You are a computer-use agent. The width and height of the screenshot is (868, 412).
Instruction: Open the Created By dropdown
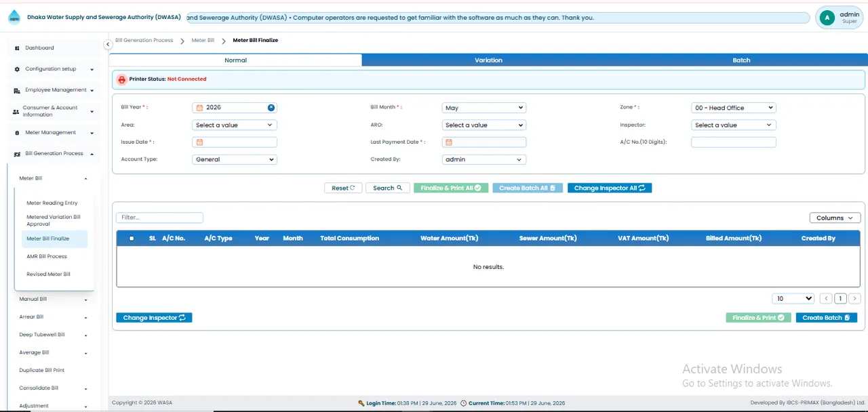click(484, 160)
